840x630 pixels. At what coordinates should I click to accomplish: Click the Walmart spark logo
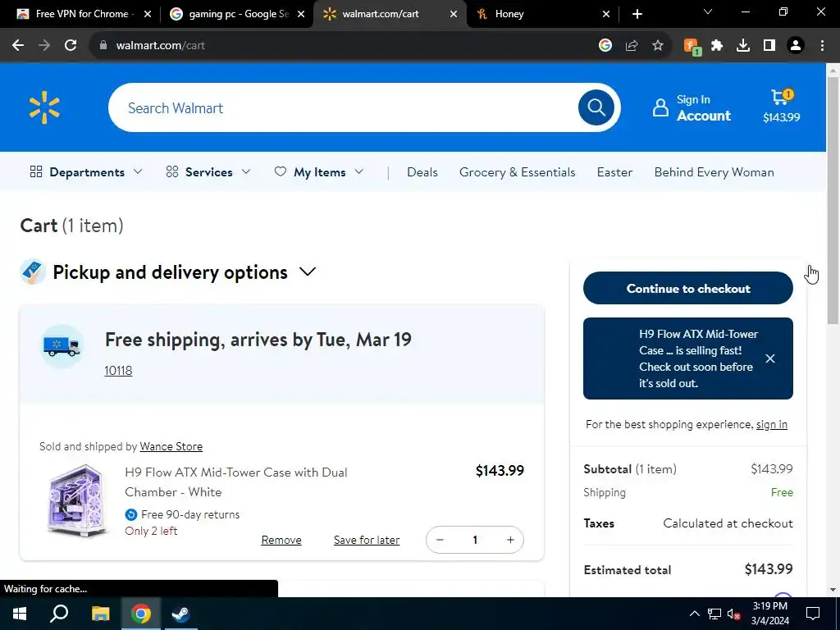click(44, 107)
